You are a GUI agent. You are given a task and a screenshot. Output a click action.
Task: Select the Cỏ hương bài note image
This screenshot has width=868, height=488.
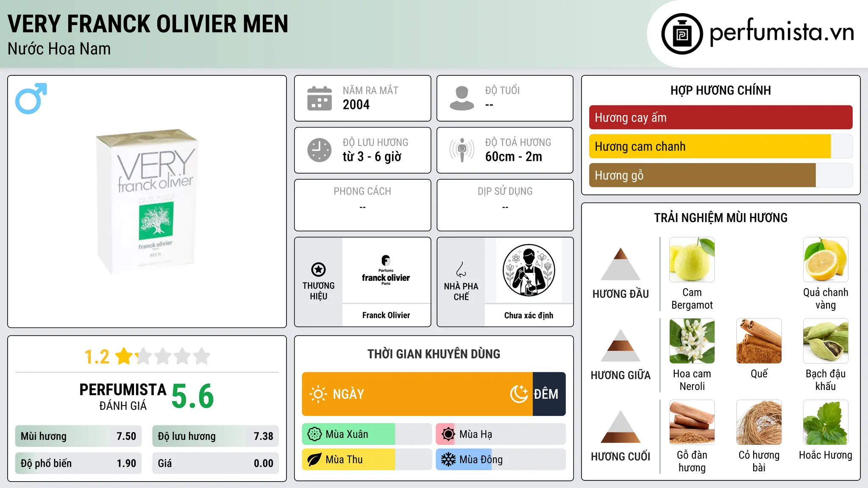click(759, 422)
